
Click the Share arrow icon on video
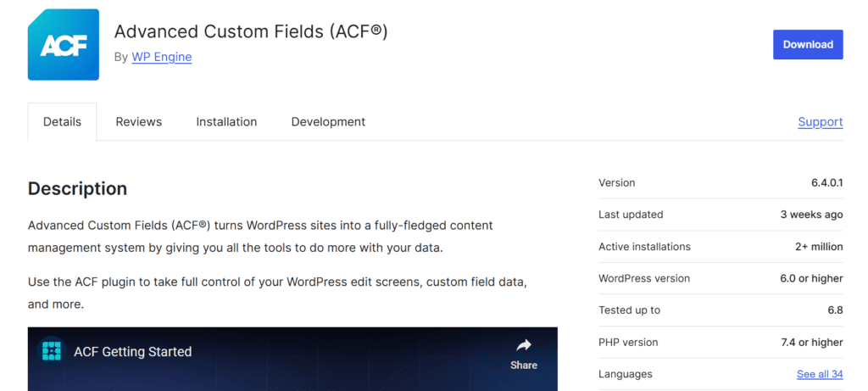point(524,345)
